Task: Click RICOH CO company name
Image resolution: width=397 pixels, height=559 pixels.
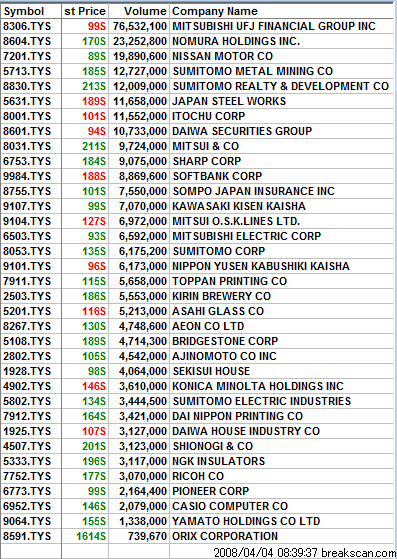Action: click(x=198, y=476)
